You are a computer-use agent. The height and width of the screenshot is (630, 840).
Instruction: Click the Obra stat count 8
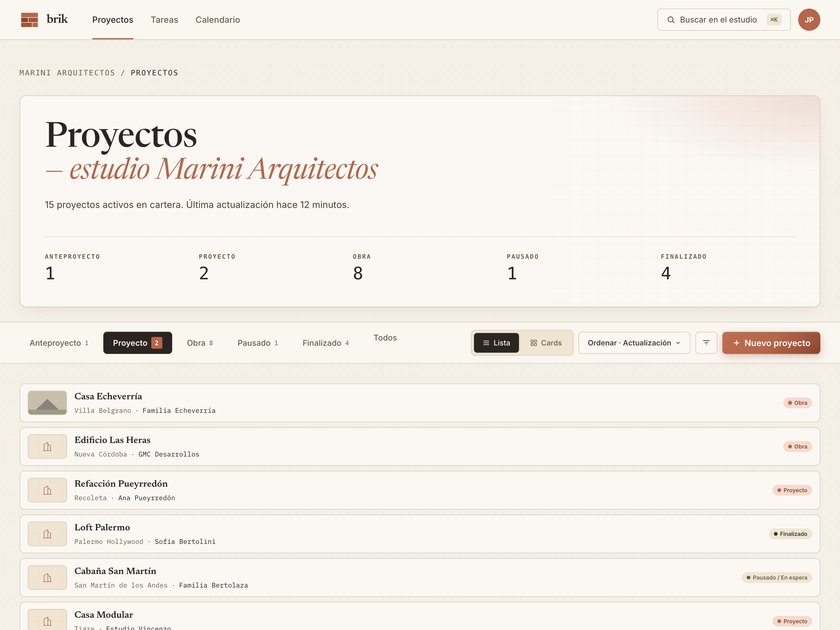pos(358,273)
